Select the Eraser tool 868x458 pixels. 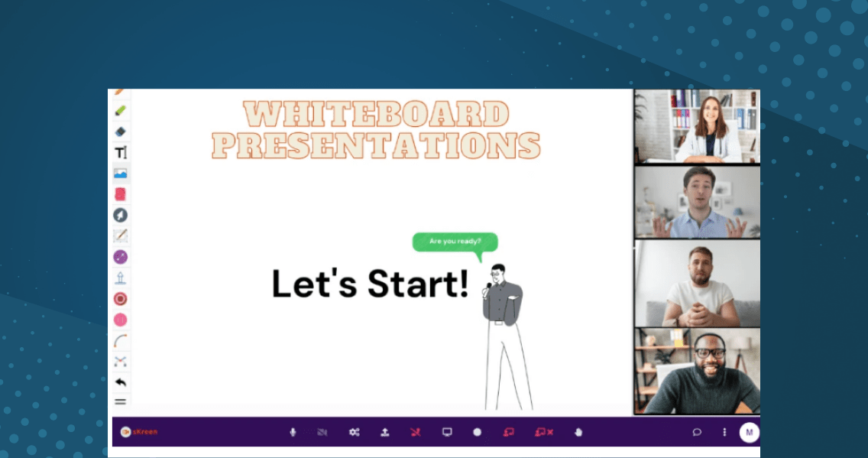point(121,132)
